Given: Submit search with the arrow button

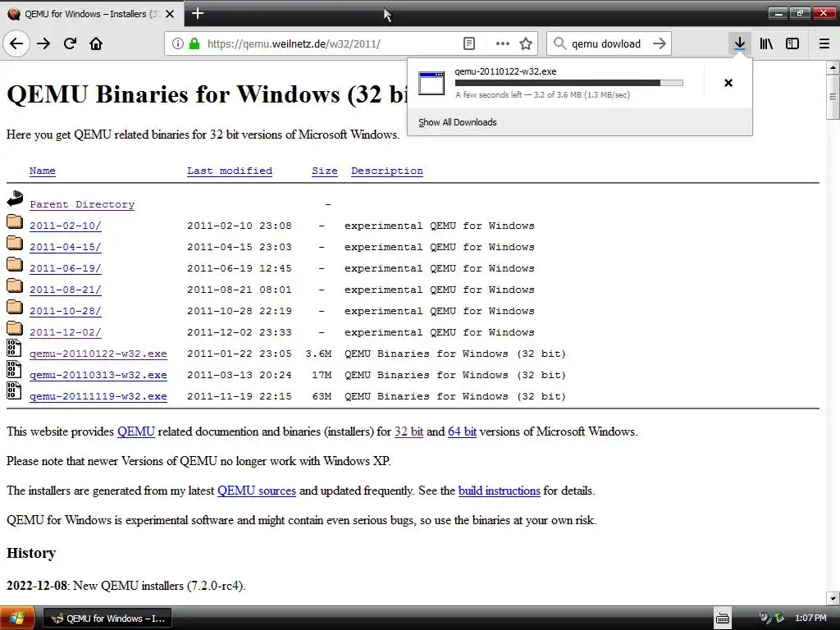Looking at the screenshot, I should pyautogui.click(x=660, y=43).
